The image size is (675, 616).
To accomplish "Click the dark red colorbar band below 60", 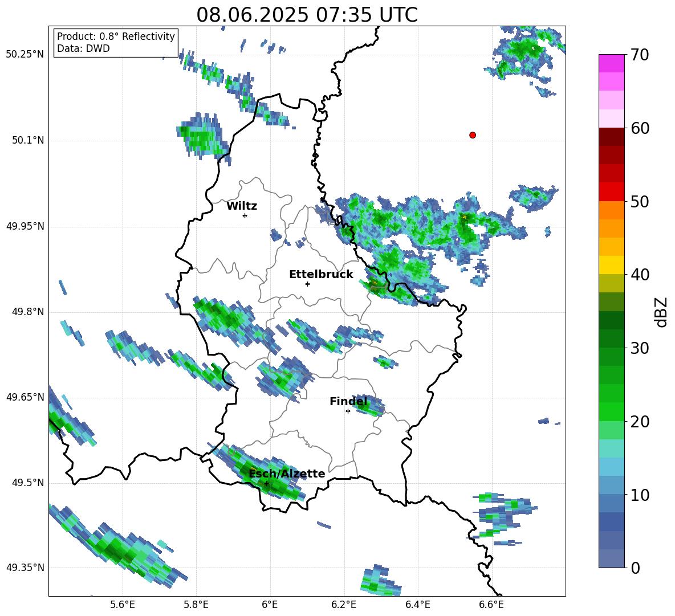I will point(611,137).
